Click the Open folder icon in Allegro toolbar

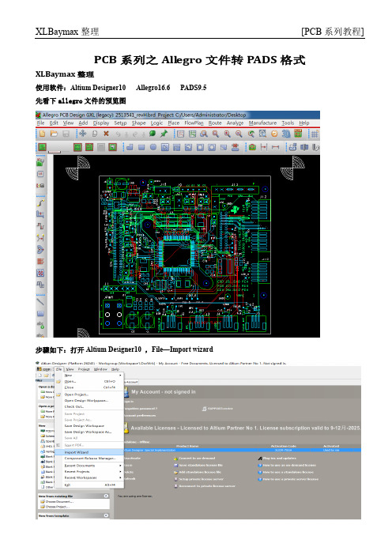54,134
